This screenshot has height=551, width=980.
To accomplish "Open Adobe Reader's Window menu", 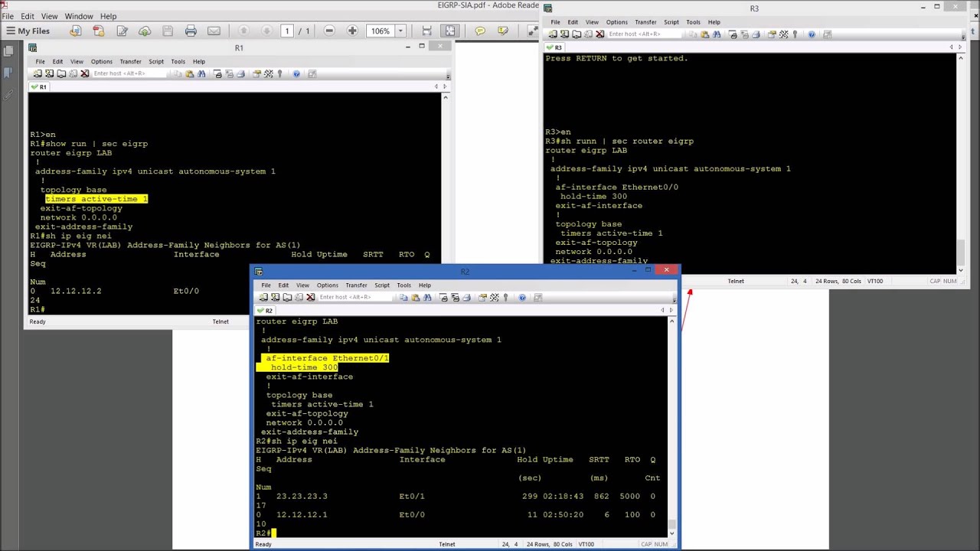I will [79, 16].
